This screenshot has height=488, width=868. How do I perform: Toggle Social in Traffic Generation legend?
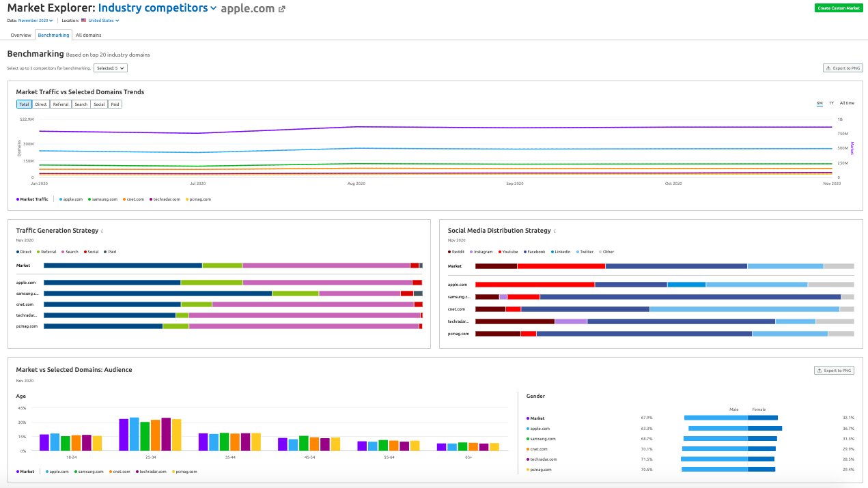tap(91, 252)
